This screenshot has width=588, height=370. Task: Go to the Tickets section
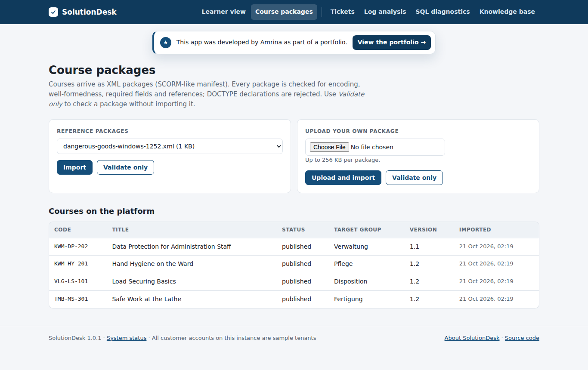(343, 12)
